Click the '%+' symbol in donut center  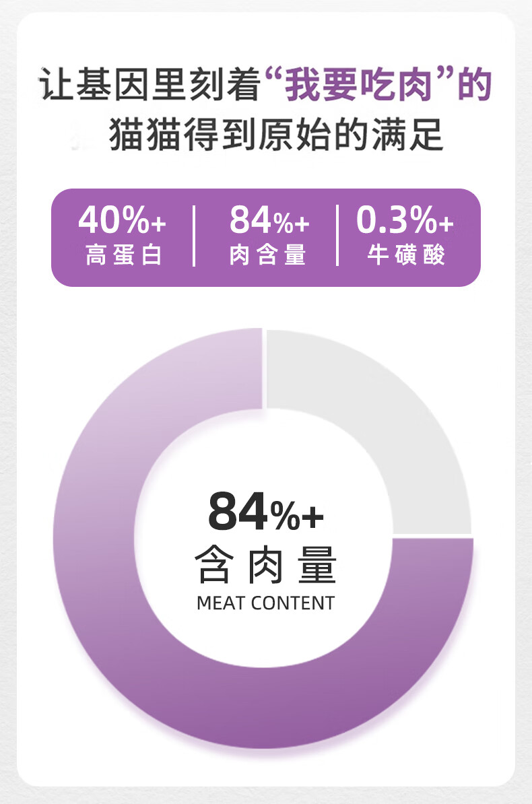point(298,516)
